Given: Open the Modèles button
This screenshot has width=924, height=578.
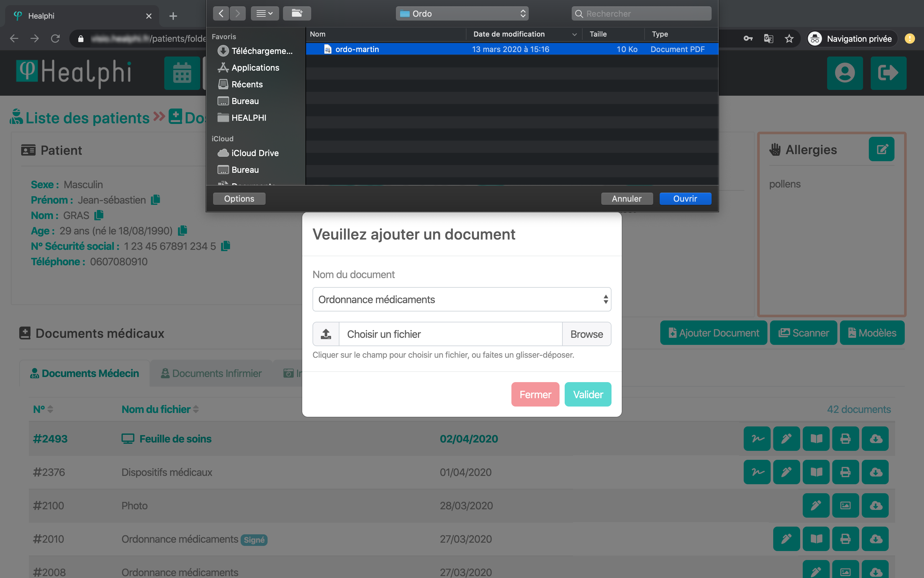Looking at the screenshot, I should tap(872, 333).
